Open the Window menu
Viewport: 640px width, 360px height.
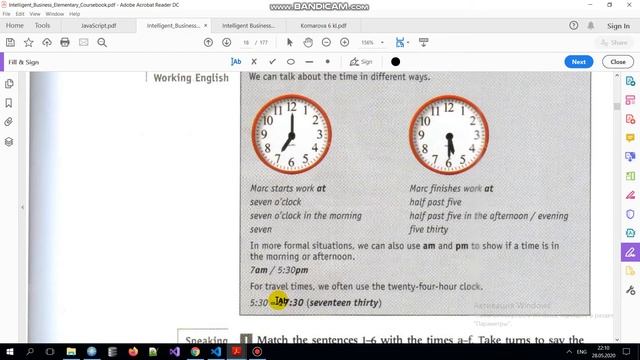(55, 14)
